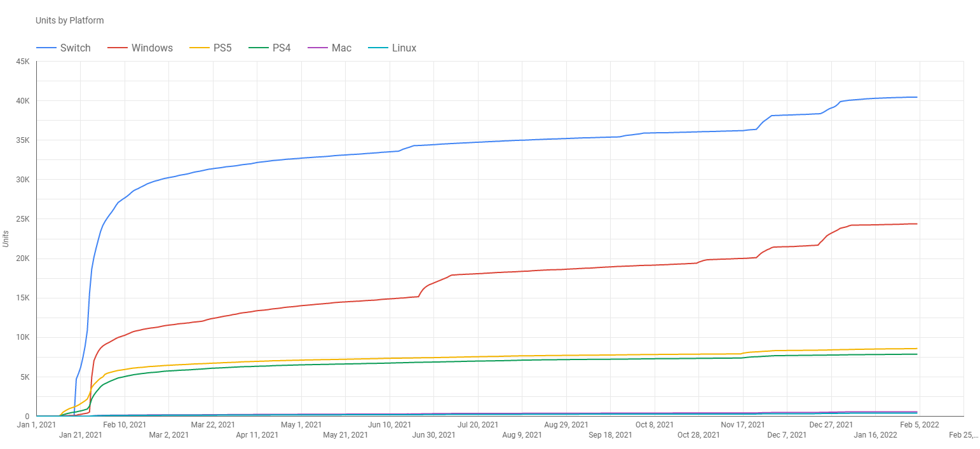Click the 20K y-axis label
980x449 pixels.
23,258
